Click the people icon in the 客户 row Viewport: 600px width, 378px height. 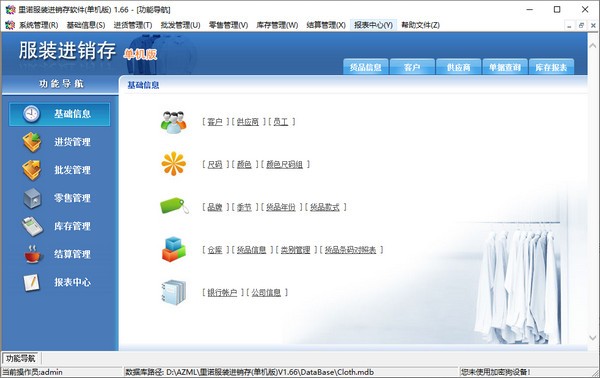[x=173, y=122]
